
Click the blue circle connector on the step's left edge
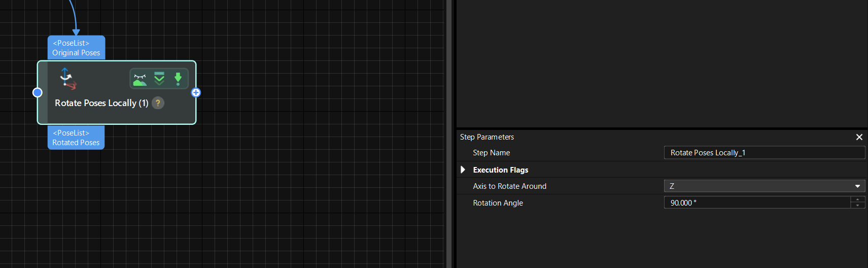point(38,92)
